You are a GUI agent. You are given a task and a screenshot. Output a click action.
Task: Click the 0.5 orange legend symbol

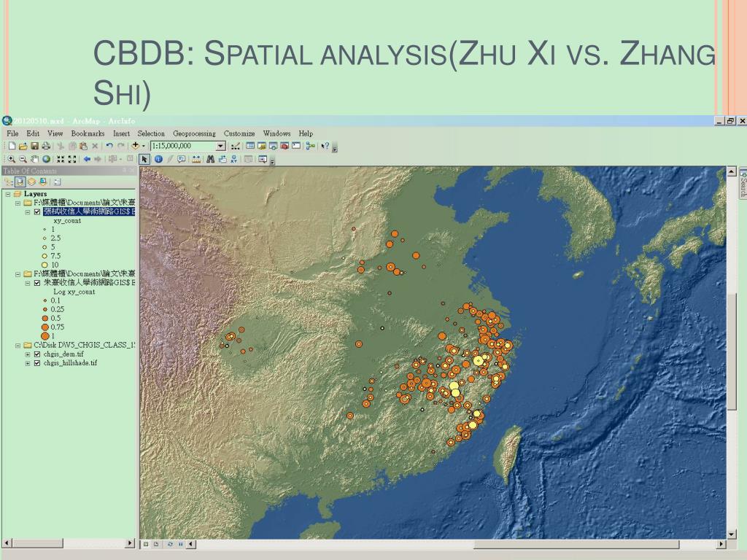pos(45,318)
